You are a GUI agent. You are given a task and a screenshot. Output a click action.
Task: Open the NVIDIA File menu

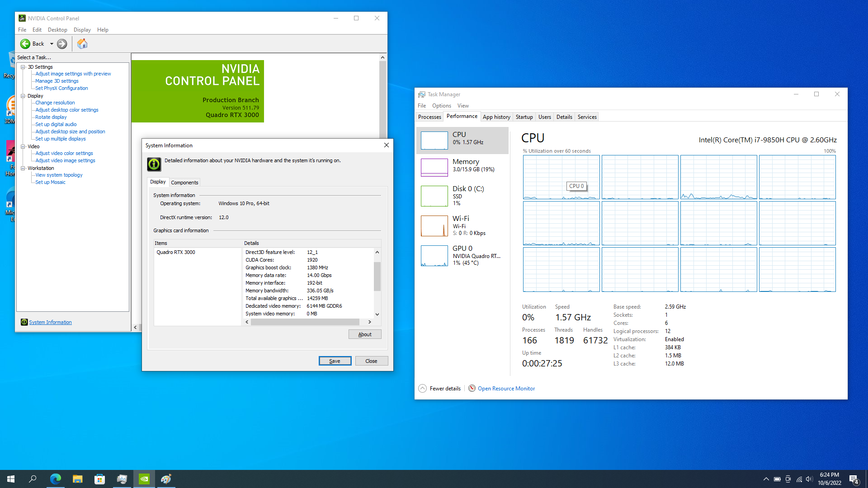pyautogui.click(x=22, y=30)
